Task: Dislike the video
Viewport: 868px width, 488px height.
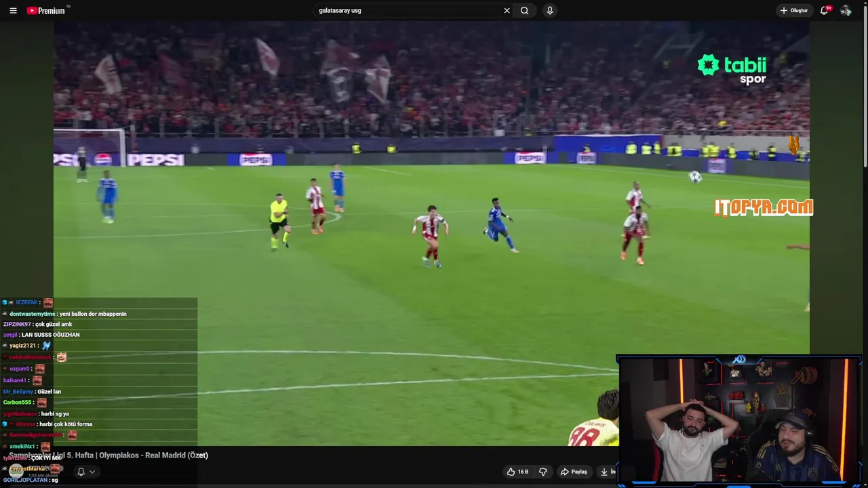Action: (542, 472)
